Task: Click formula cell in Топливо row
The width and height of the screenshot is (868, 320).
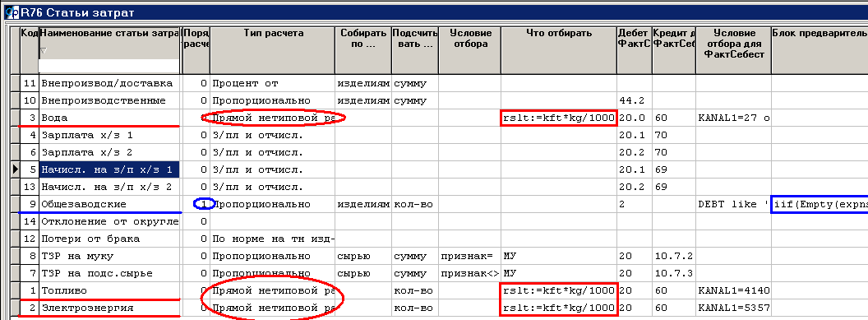Action: click(559, 290)
